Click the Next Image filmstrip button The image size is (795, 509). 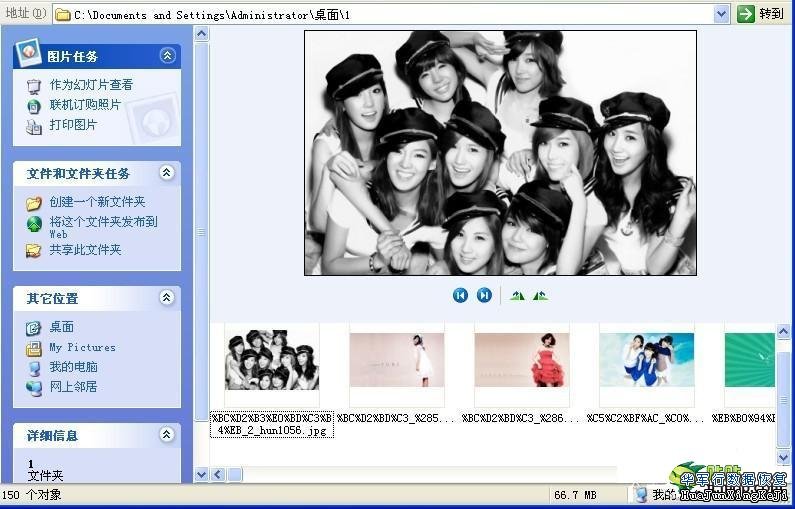tap(484, 295)
